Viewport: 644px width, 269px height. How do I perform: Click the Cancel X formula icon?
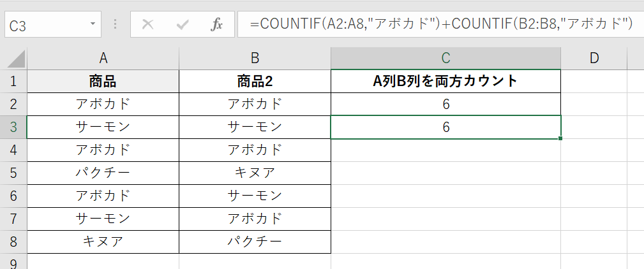[x=148, y=25]
